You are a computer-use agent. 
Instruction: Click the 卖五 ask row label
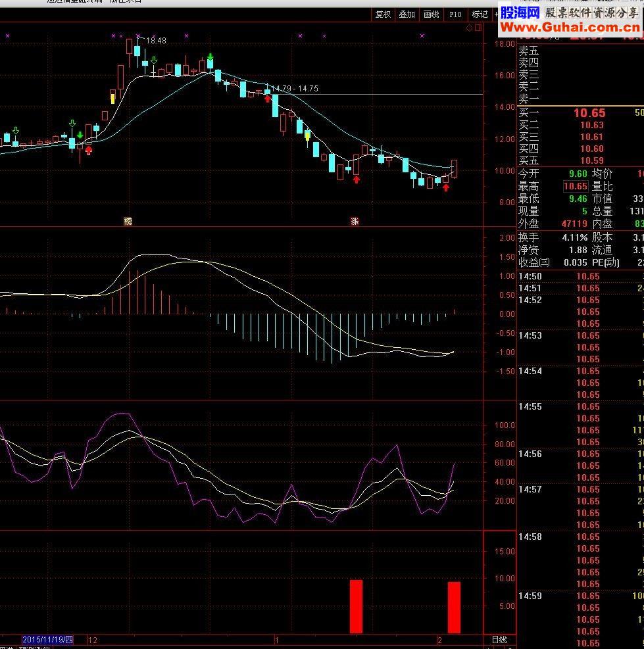click(529, 51)
